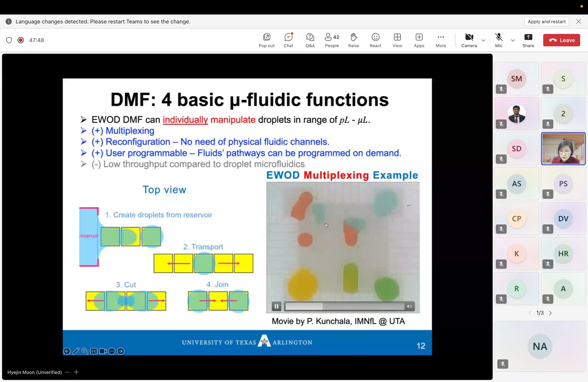
Task: Click the Share screen button
Action: click(x=528, y=40)
